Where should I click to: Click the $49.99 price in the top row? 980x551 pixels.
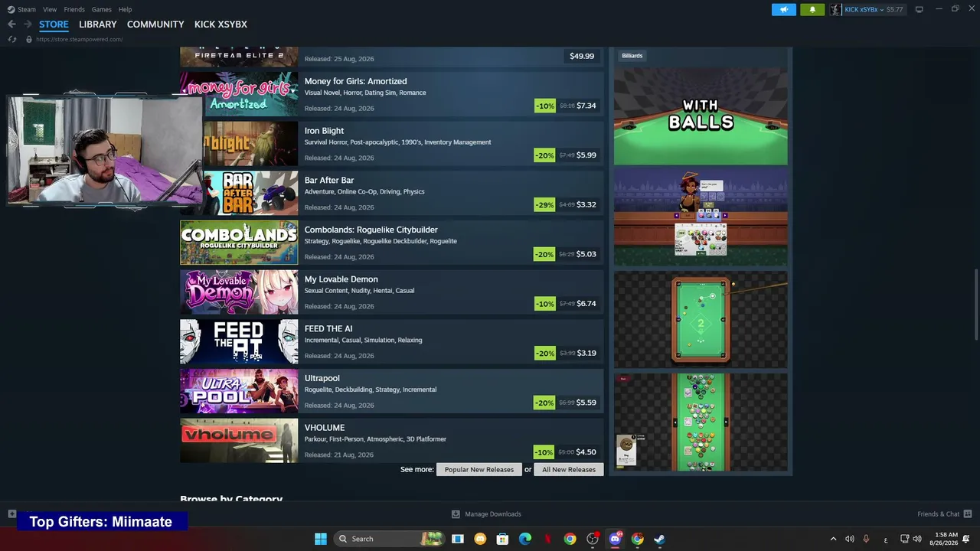click(x=582, y=56)
